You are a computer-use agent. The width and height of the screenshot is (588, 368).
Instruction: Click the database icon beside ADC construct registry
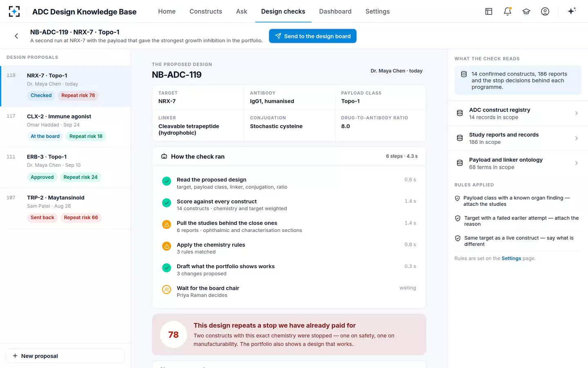pyautogui.click(x=460, y=113)
